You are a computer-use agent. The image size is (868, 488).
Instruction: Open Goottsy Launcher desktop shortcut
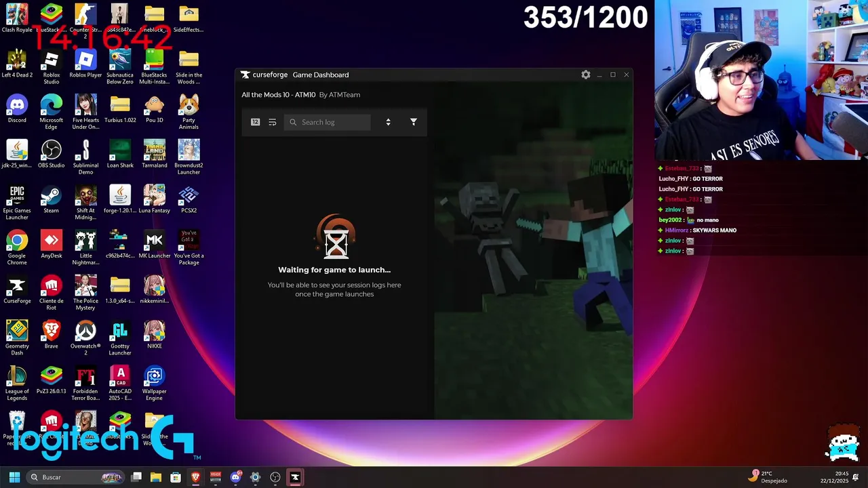tap(120, 338)
